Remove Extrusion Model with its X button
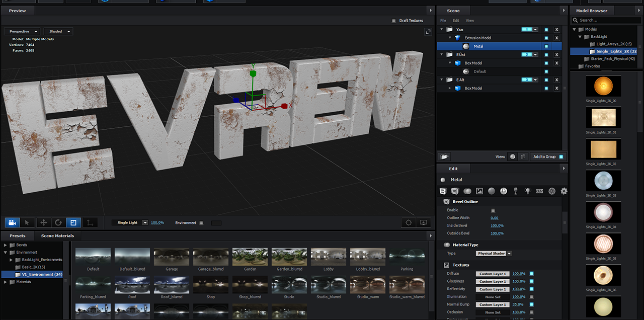This screenshot has height=320, width=644. 556,38
